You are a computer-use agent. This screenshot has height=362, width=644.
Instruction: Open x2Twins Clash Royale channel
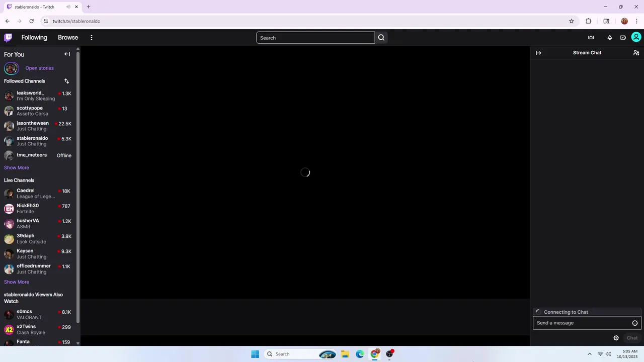click(38, 329)
